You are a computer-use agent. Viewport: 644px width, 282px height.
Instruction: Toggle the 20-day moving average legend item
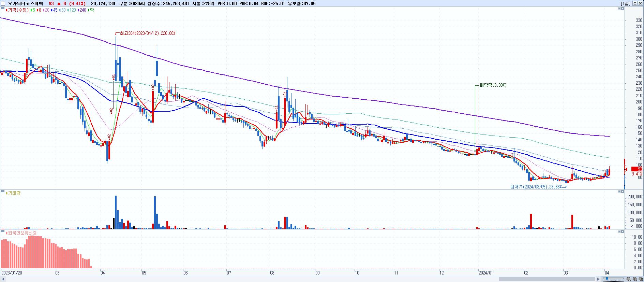tap(46, 10)
